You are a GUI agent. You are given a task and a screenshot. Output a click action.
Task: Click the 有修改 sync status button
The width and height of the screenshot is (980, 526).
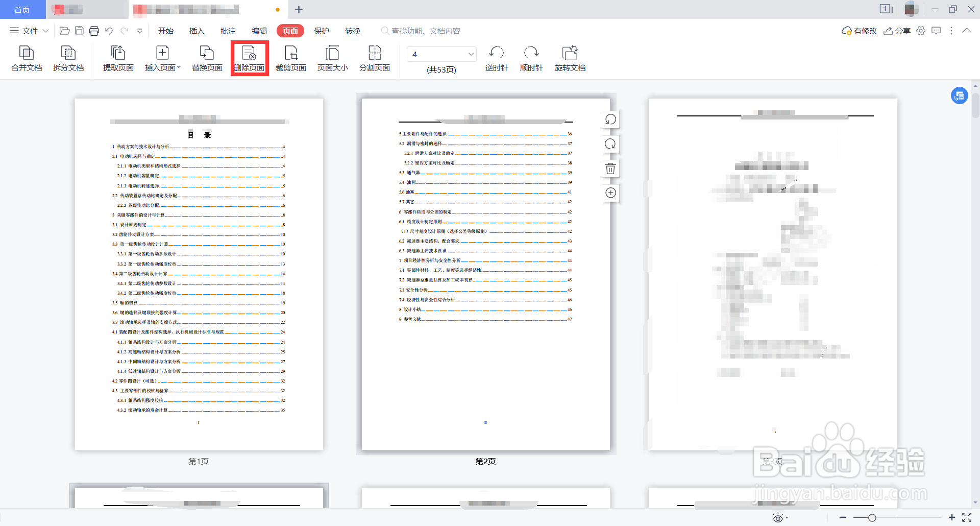coord(859,31)
